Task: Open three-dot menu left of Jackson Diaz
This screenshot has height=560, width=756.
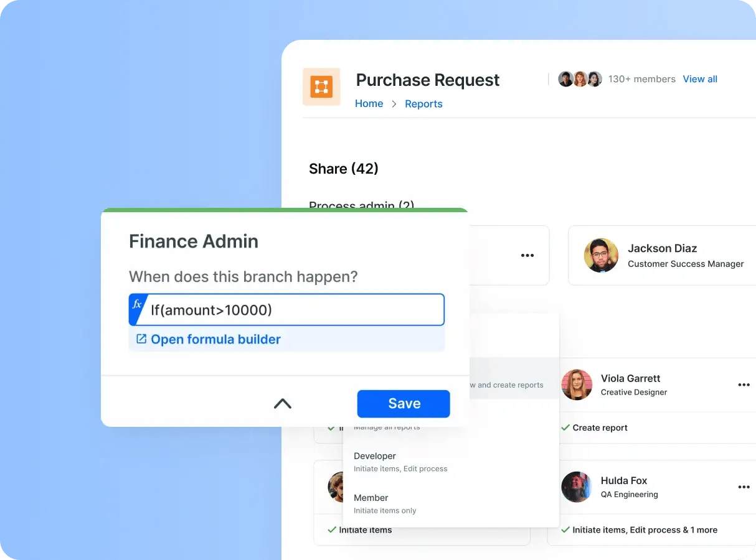Action: [527, 255]
